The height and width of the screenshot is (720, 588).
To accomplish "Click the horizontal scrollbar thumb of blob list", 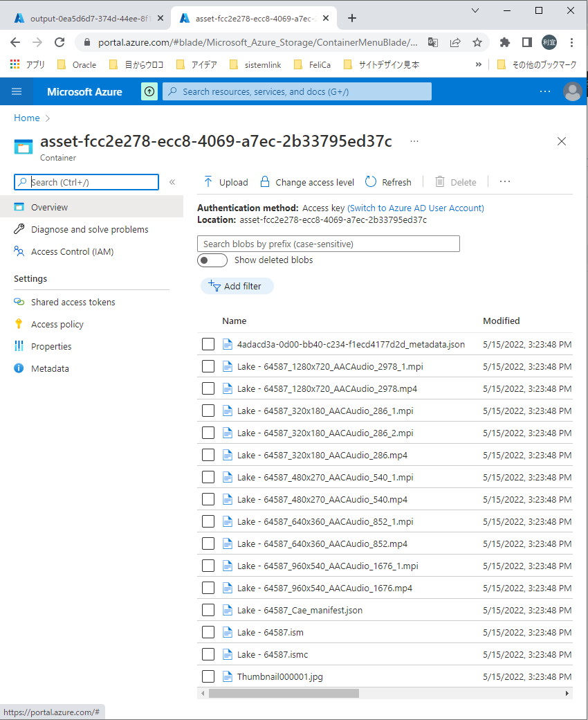I will pos(284,694).
